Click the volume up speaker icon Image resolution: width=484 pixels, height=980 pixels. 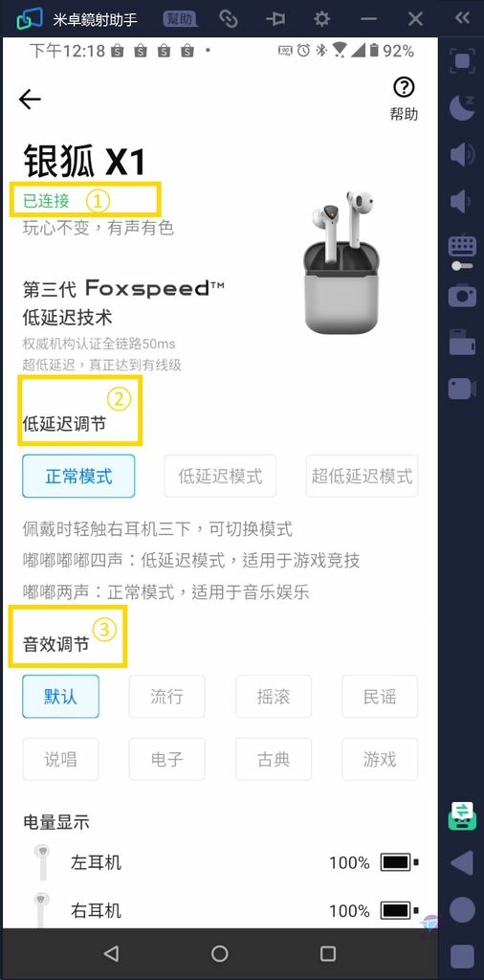[x=462, y=154]
